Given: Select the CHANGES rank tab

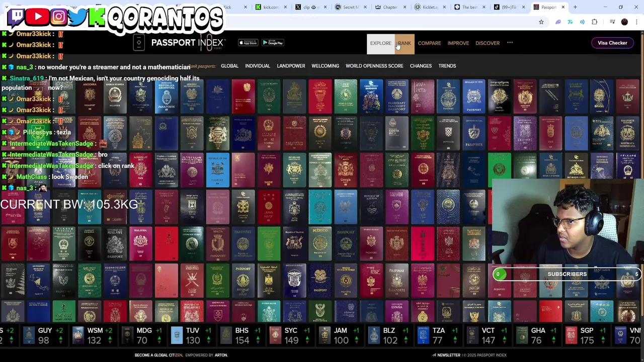Looking at the screenshot, I should (x=421, y=66).
